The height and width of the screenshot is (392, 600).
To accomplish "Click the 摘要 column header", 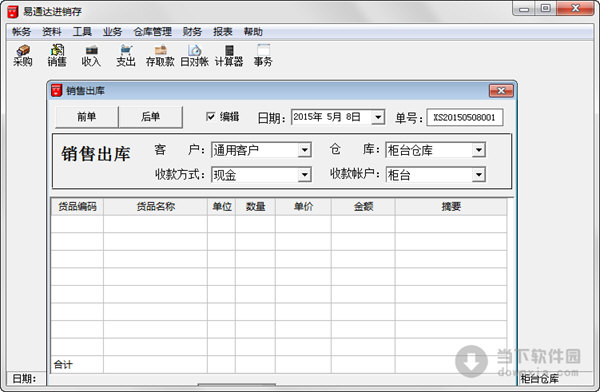I will coord(451,207).
